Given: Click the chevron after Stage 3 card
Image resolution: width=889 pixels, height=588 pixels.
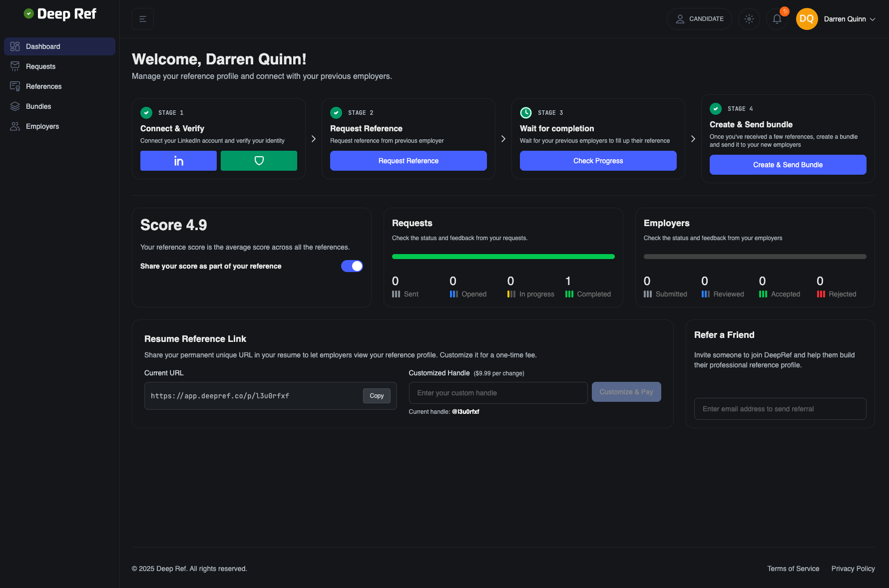Looking at the screenshot, I should (693, 139).
